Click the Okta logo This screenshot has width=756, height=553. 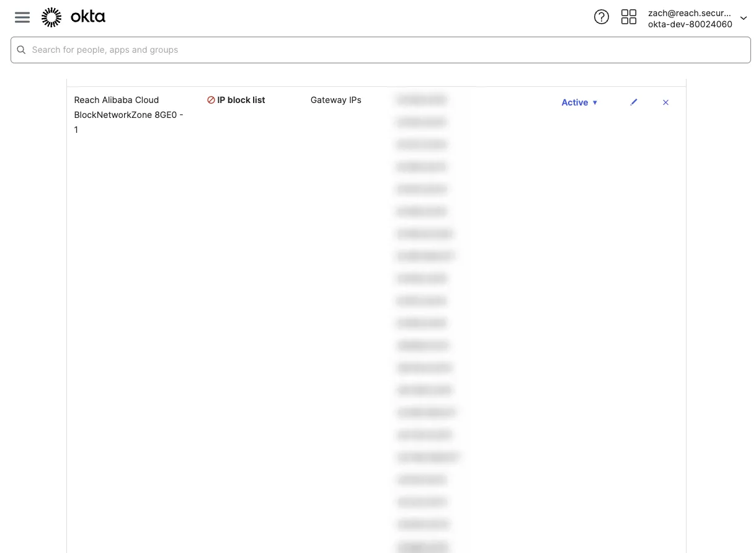(x=73, y=17)
